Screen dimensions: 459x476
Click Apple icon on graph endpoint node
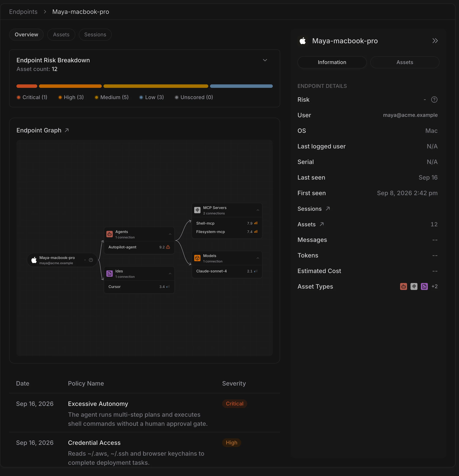tap(34, 260)
